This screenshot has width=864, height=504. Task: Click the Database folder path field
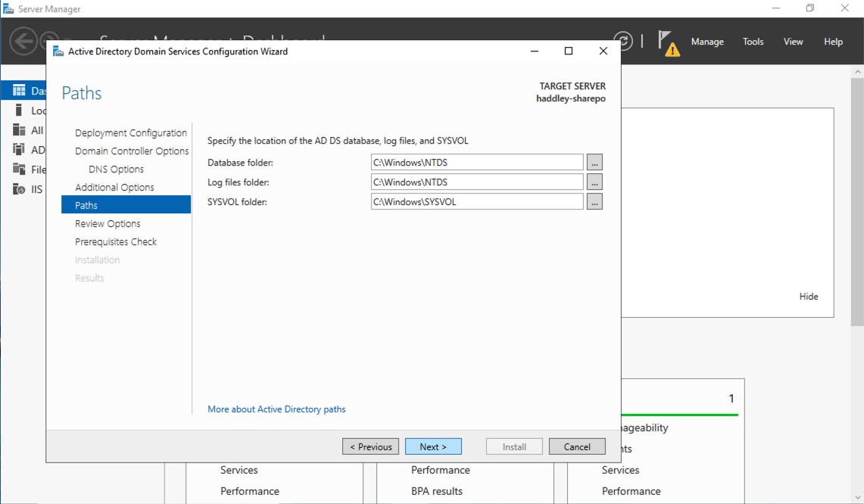coord(476,163)
